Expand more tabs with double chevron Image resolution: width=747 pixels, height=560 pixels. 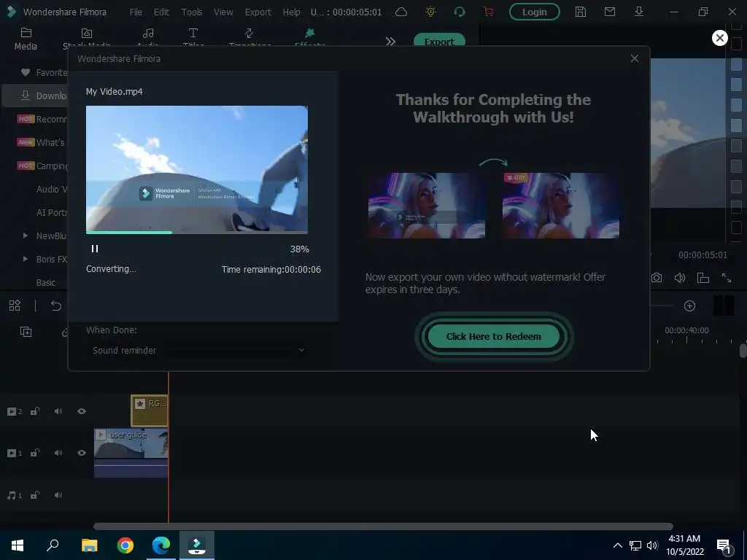390,42
